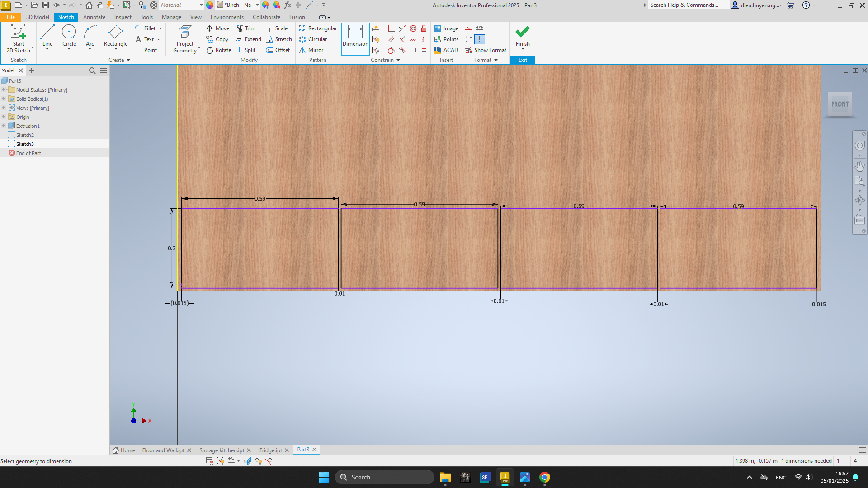Image resolution: width=868 pixels, height=488 pixels.
Task: Open the appearance color wheel
Action: [x=210, y=5]
